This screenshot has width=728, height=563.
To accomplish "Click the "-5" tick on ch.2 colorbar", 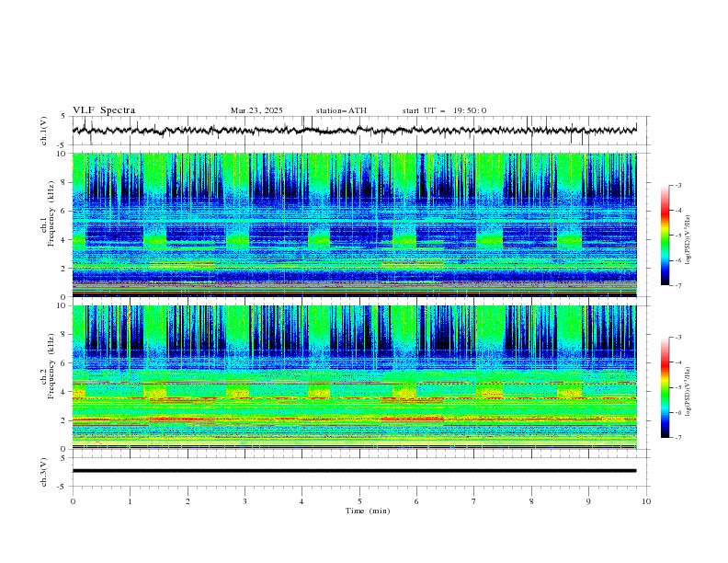I will pos(678,387).
